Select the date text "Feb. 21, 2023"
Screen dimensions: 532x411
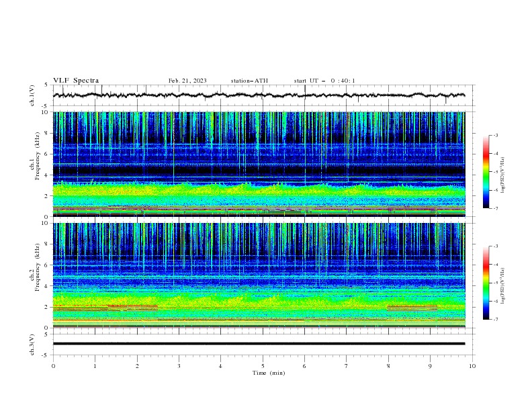coord(187,81)
